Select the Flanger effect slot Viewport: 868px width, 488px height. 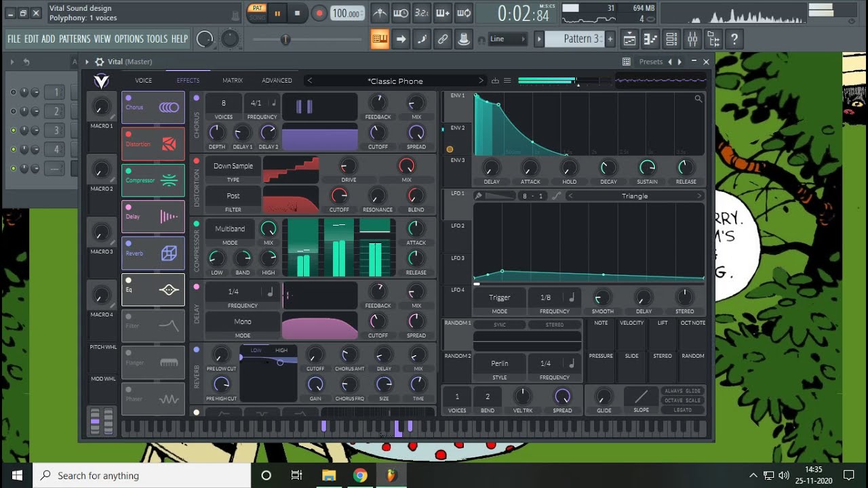pos(153,363)
